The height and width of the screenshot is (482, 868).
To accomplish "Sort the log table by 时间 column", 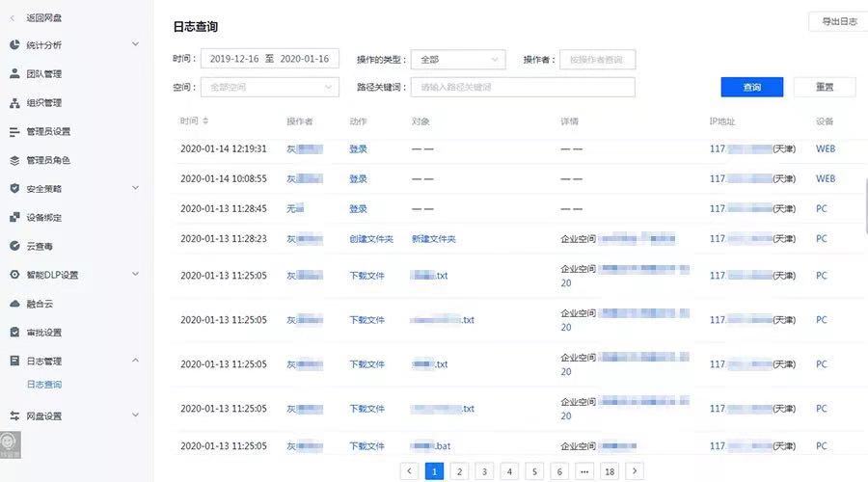I will (x=205, y=121).
